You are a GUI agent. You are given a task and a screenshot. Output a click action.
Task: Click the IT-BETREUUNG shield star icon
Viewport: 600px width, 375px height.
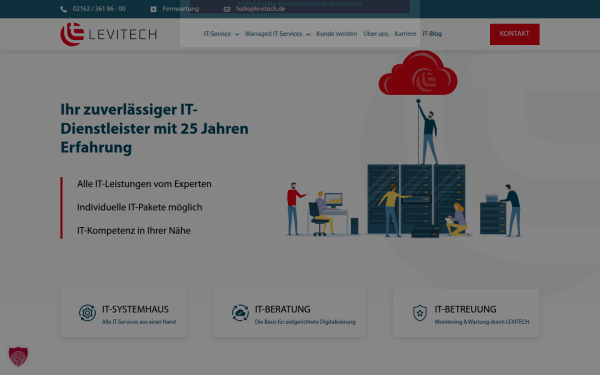420,313
